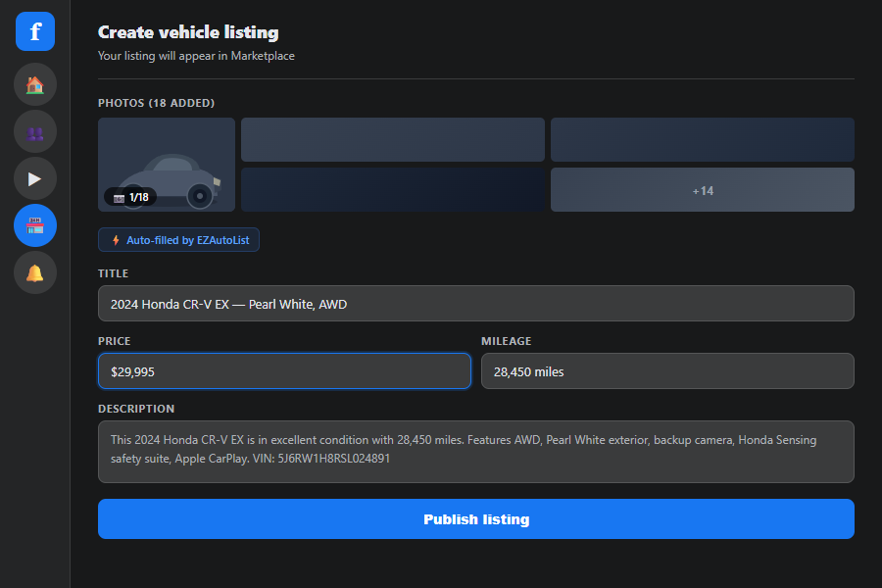Open Watch using the play icon
Image resolution: width=882 pixels, height=588 pixels.
click(x=34, y=178)
